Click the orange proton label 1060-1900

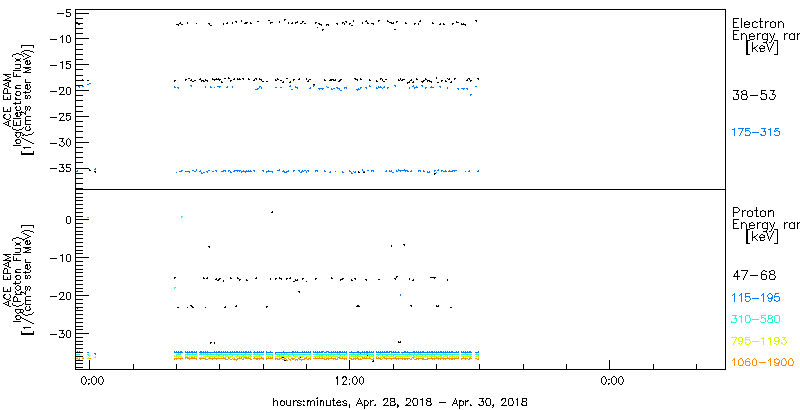(763, 363)
